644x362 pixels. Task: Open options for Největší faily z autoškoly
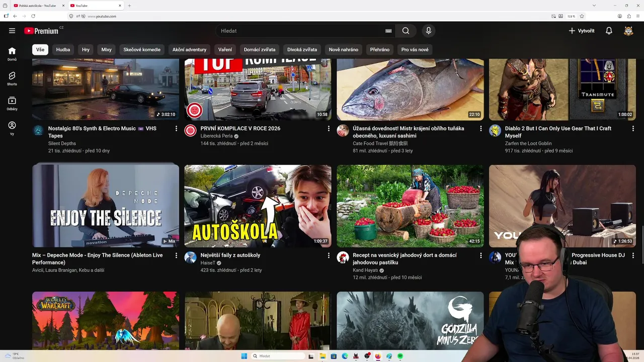coord(329,255)
